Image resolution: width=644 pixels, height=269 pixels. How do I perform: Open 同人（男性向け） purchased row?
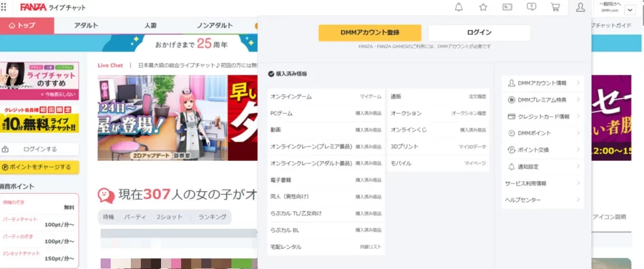[x=326, y=197]
